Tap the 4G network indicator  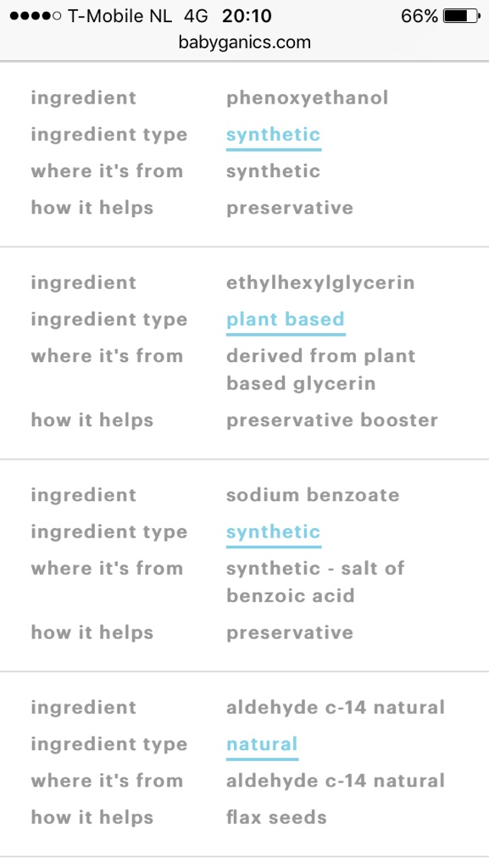point(197,16)
